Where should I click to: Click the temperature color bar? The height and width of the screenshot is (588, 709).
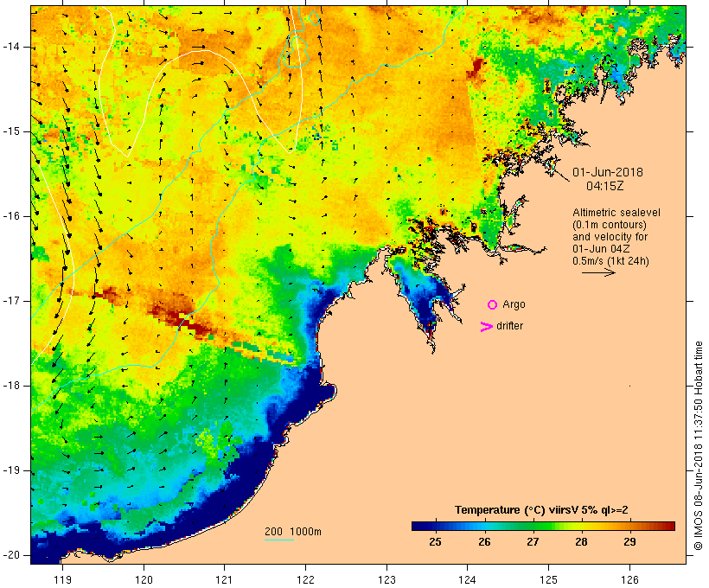[x=543, y=526]
